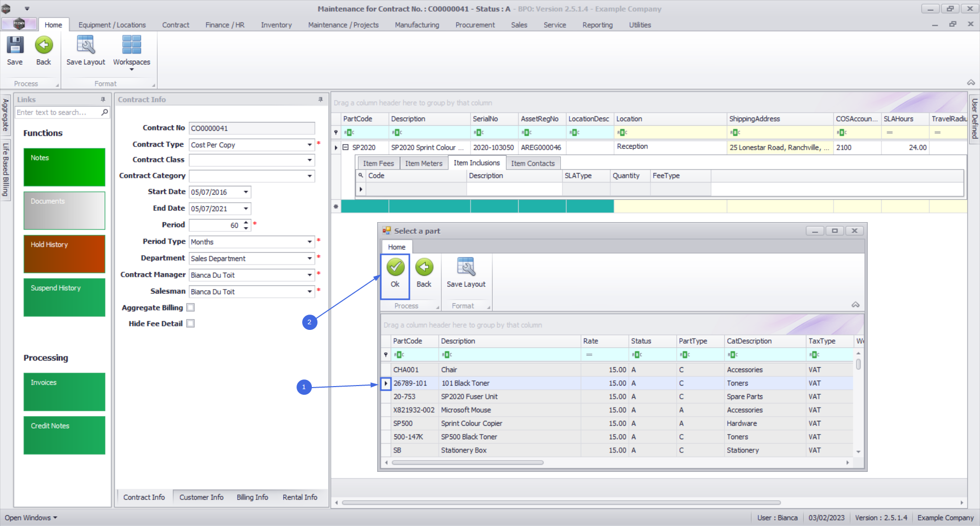The width and height of the screenshot is (980, 526).
Task: Switch to the Item Meters tab
Action: [x=423, y=163]
